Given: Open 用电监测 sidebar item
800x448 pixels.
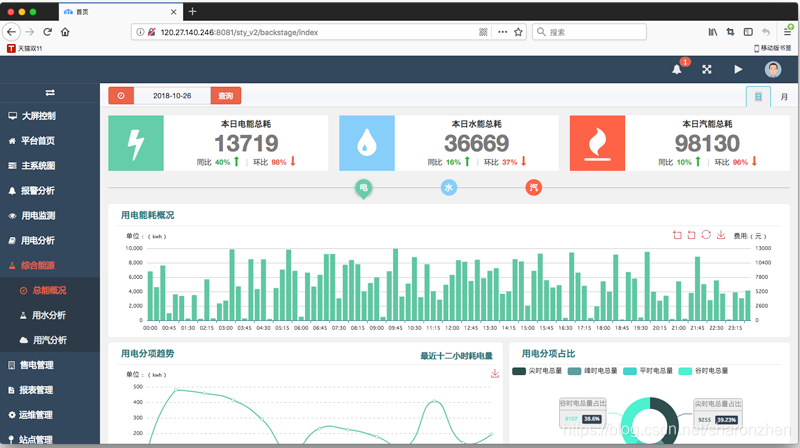Looking at the screenshot, I should [50, 216].
